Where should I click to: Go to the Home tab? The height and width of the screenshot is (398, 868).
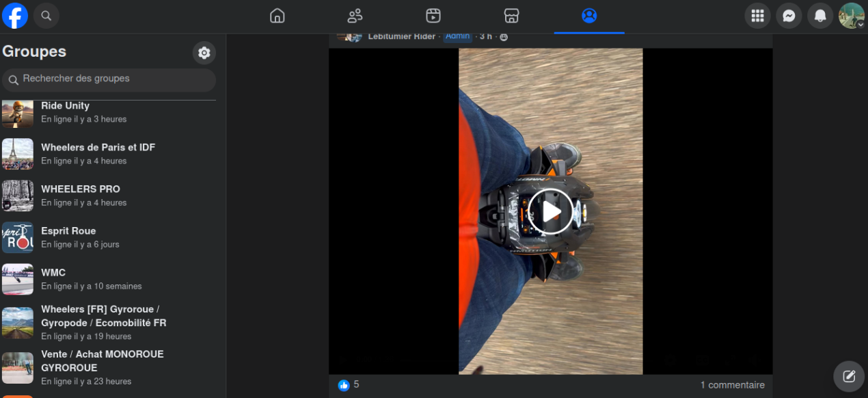point(277,16)
